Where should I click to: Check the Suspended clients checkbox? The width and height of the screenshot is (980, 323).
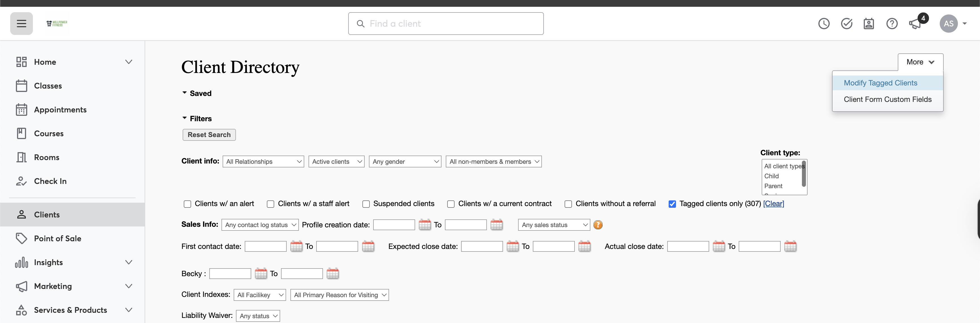click(366, 204)
